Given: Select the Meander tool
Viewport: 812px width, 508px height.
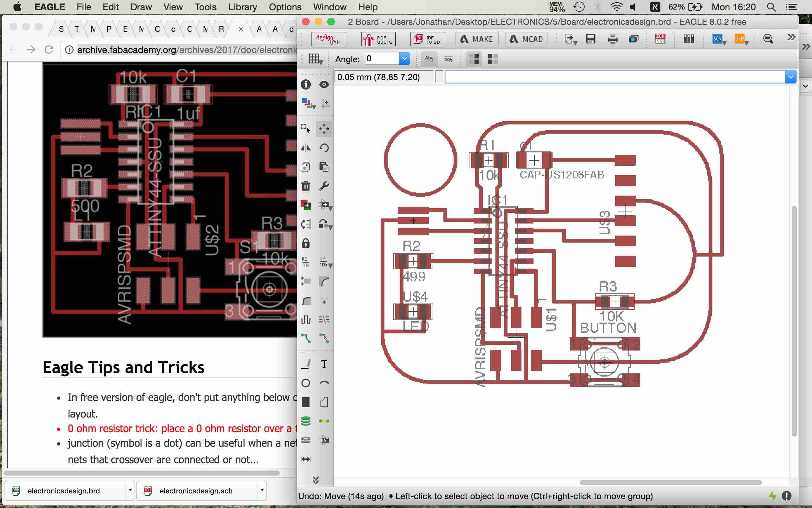Looking at the screenshot, I should tap(306, 319).
